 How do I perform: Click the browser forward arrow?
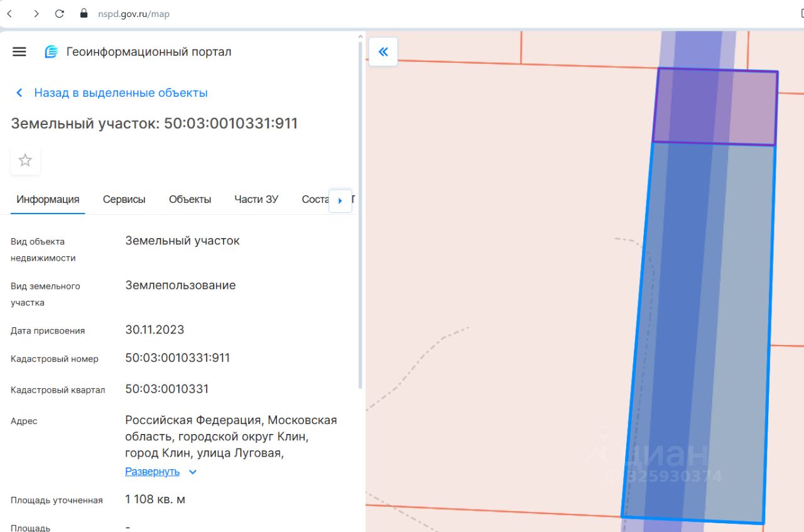click(36, 13)
